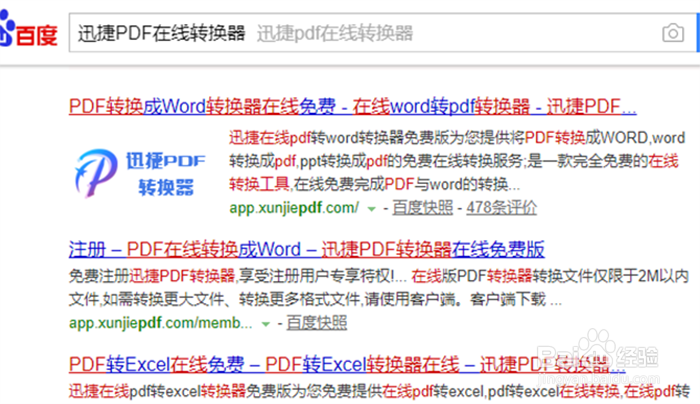Open result '注册 – PDF在线转换成Word' title link

click(x=306, y=249)
